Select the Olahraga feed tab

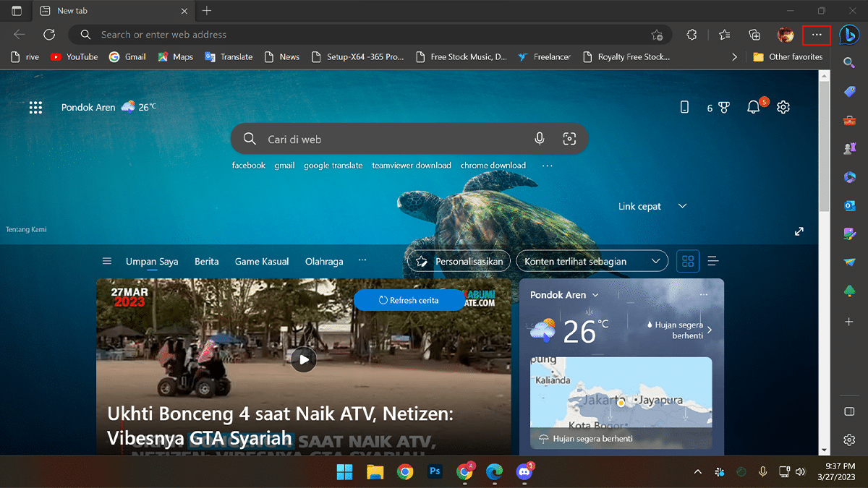[x=324, y=262]
